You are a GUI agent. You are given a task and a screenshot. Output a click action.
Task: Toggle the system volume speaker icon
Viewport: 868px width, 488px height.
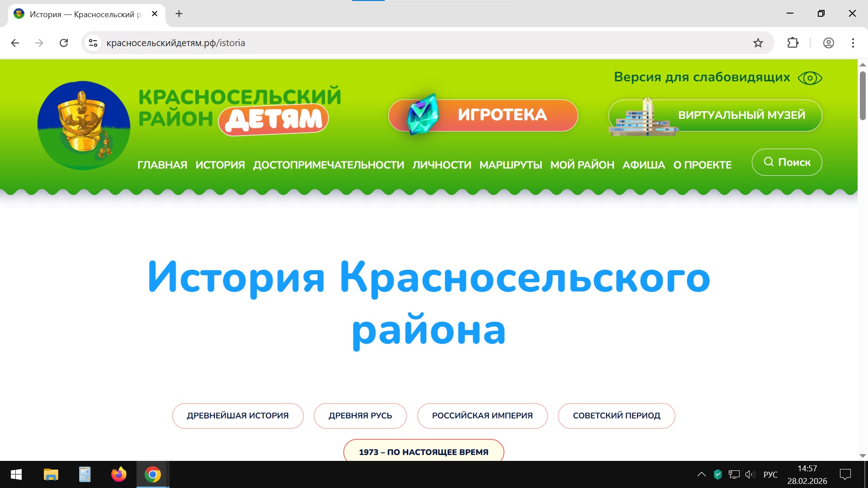pos(750,474)
